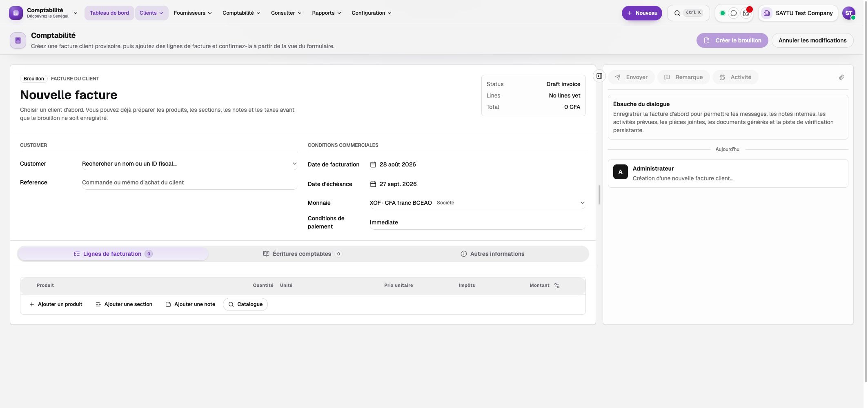Open the chat messages bubble icon

(734, 13)
